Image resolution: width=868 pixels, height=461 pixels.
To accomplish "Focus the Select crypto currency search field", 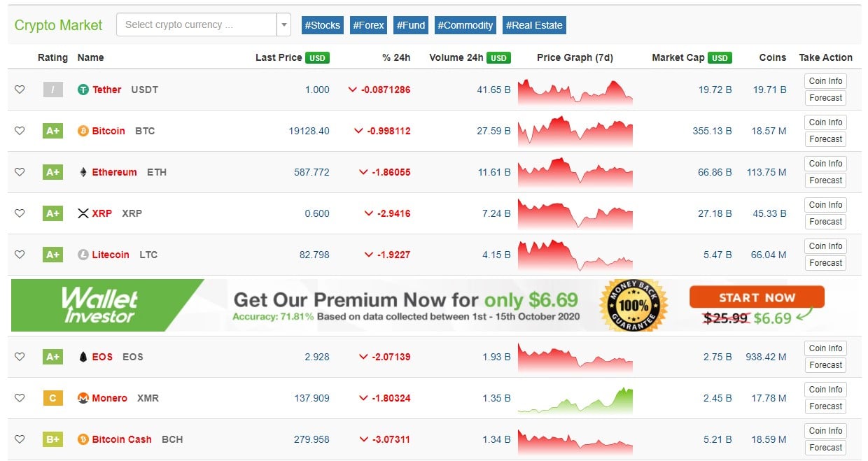I will 197,25.
